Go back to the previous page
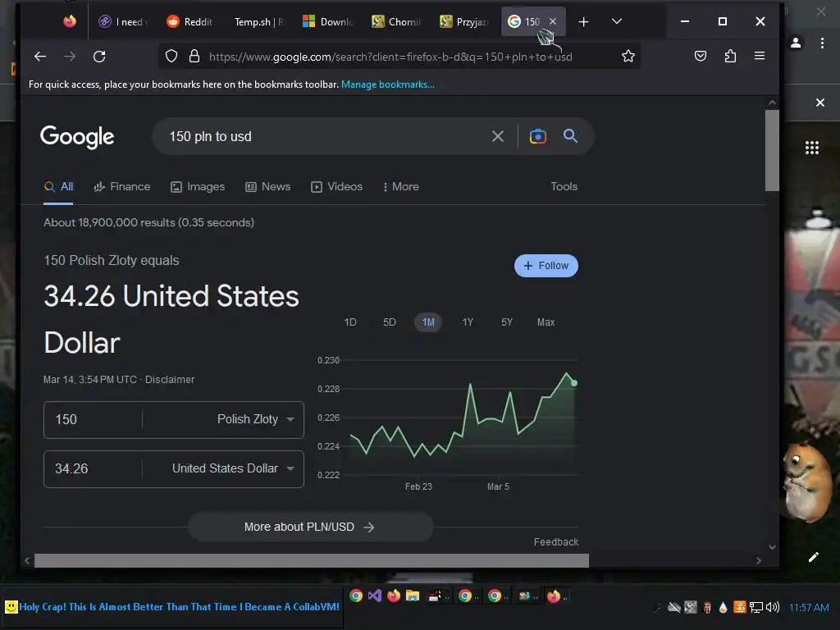 pos(40,57)
